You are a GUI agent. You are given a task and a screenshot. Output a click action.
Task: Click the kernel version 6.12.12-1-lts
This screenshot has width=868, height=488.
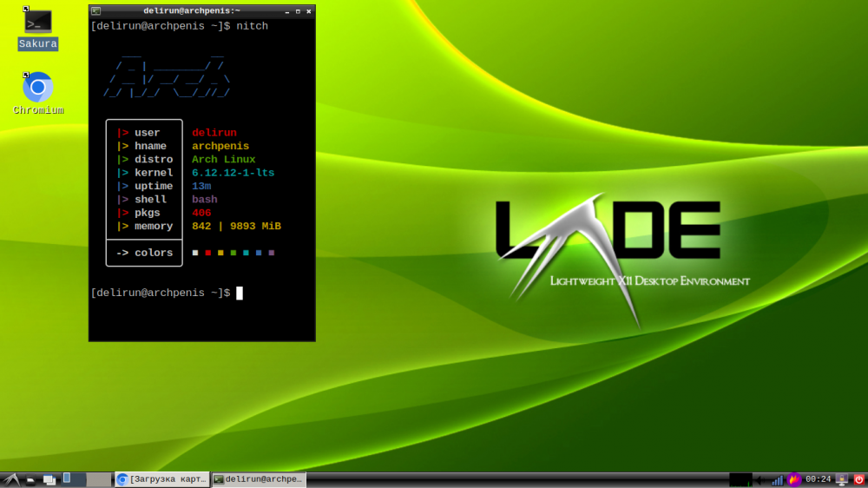coord(233,173)
